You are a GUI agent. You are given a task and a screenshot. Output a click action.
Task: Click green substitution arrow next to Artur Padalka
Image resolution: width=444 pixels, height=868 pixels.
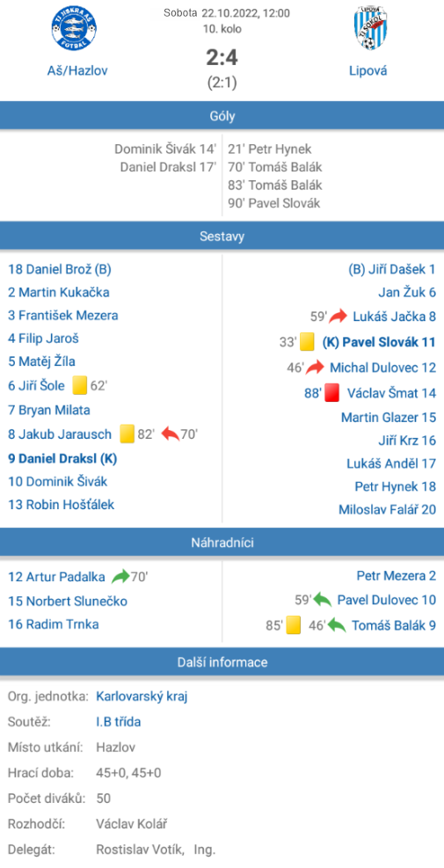pyautogui.click(x=120, y=577)
